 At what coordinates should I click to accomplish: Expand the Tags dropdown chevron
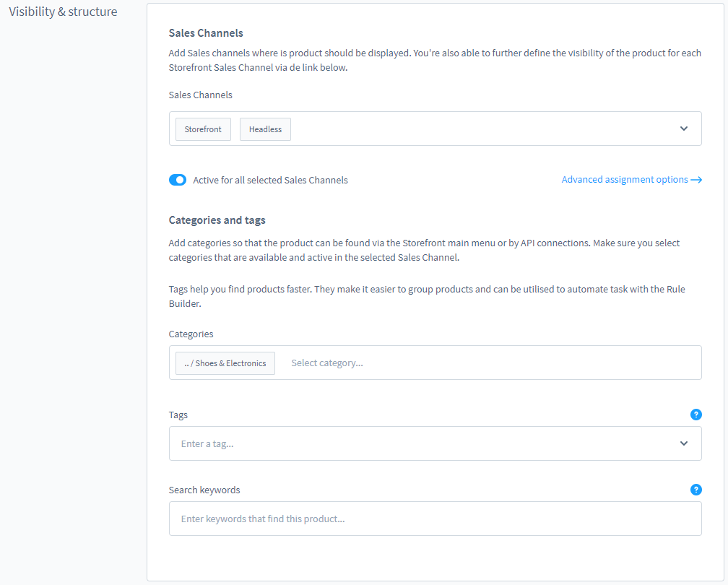click(x=683, y=443)
